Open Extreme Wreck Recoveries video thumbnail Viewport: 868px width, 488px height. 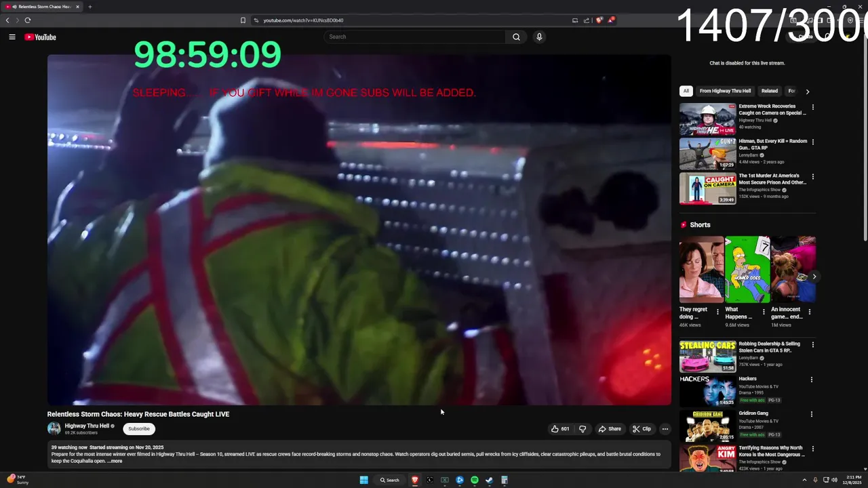(x=707, y=119)
